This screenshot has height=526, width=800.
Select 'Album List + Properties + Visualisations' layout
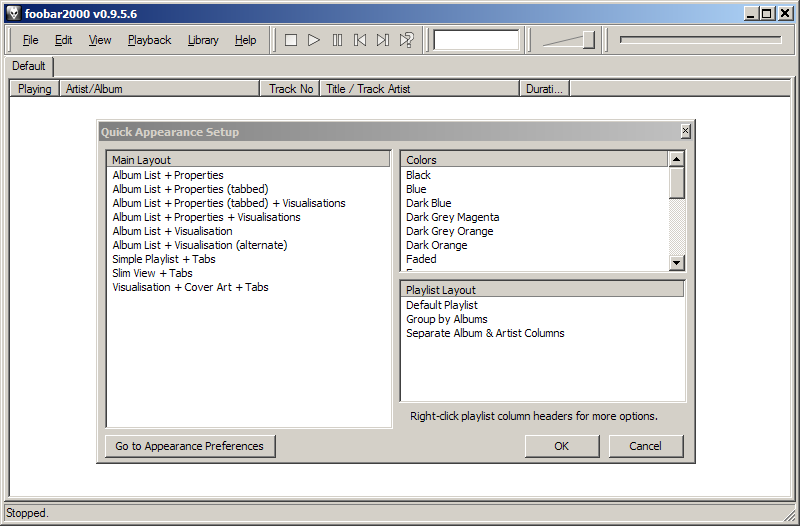(207, 217)
